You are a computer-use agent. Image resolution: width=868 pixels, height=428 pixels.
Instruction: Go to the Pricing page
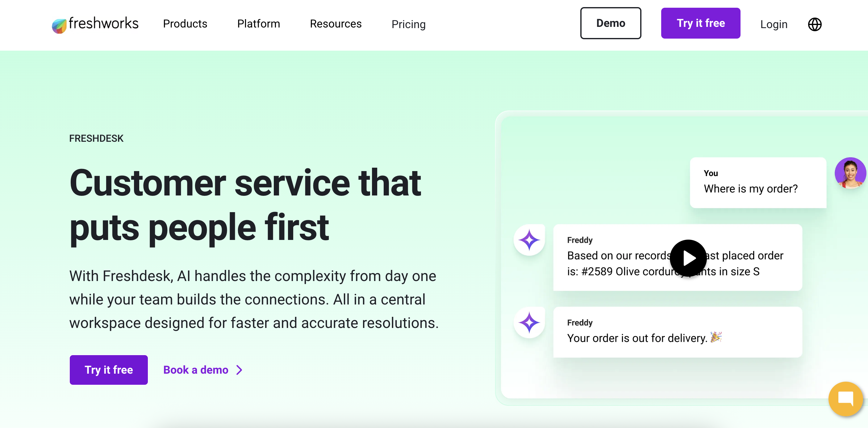[408, 24]
